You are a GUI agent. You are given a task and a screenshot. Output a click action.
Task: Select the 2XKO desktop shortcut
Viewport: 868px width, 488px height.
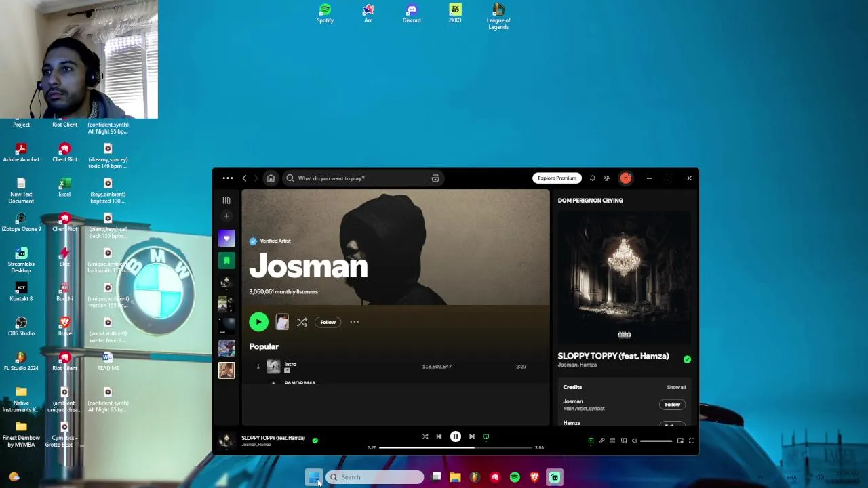tap(455, 14)
